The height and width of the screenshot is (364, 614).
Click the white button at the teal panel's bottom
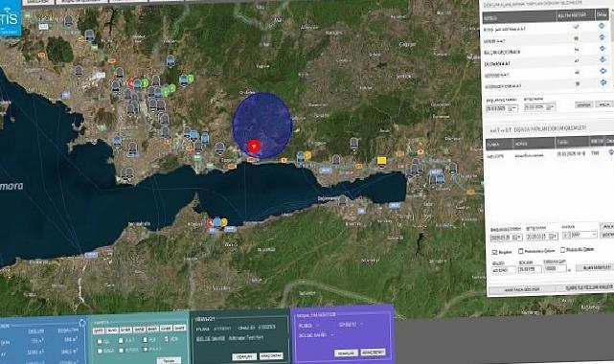click(169, 361)
